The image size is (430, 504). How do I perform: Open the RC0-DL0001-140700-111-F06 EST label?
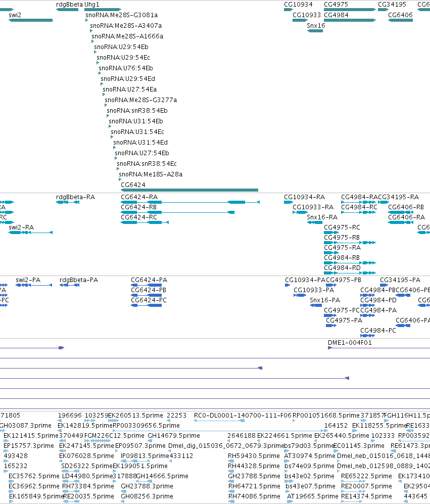point(243,416)
